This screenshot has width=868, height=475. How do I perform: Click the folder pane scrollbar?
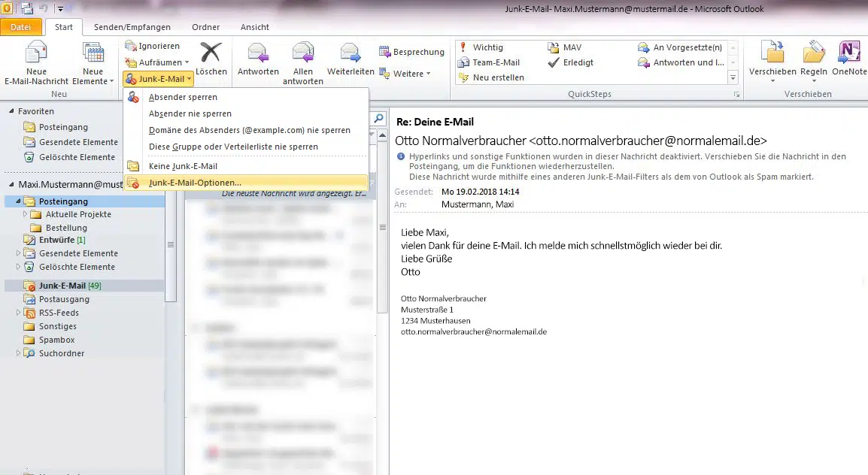coord(171,245)
